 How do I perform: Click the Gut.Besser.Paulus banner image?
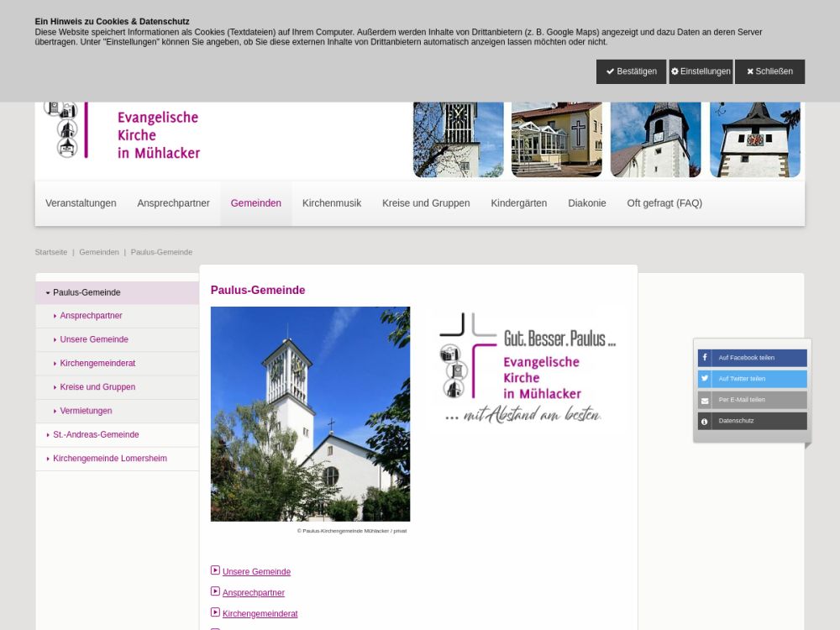pos(529,368)
